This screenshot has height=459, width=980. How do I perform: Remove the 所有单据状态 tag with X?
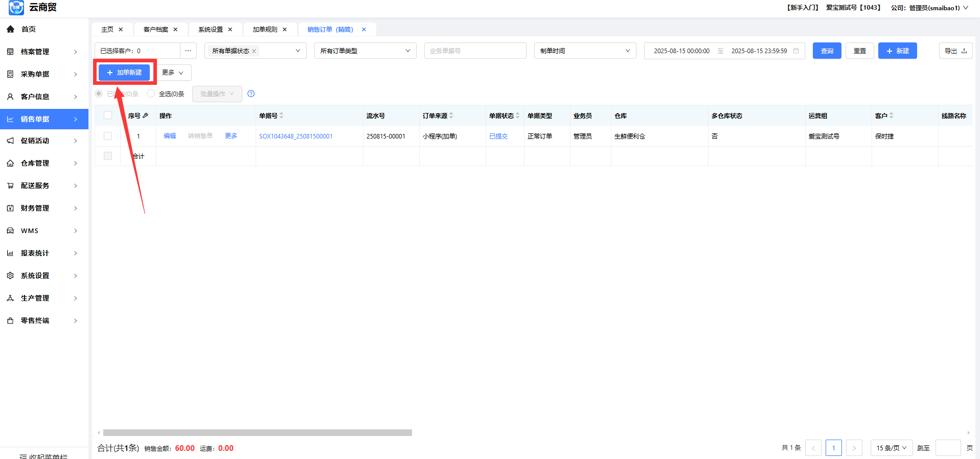tap(254, 51)
